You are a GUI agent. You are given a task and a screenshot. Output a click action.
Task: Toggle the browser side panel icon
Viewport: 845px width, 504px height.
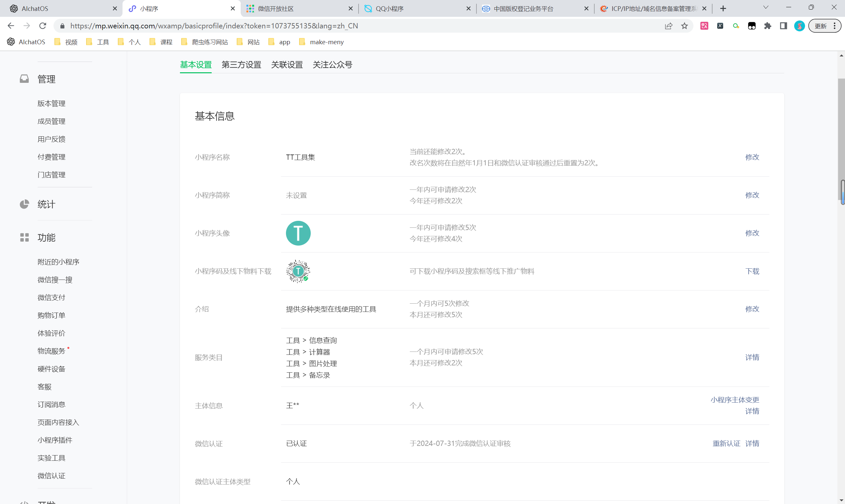(x=784, y=26)
